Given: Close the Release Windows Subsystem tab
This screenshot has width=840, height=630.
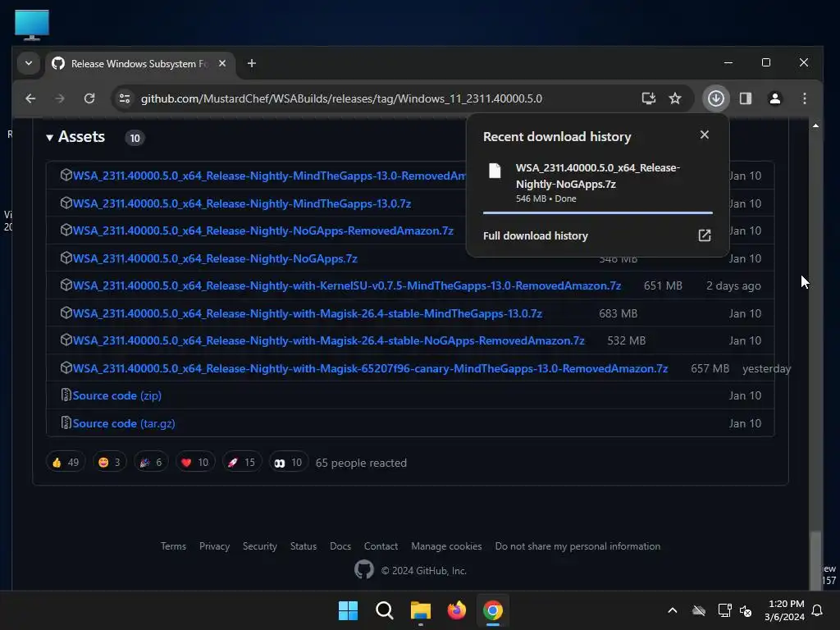Looking at the screenshot, I should 221,63.
